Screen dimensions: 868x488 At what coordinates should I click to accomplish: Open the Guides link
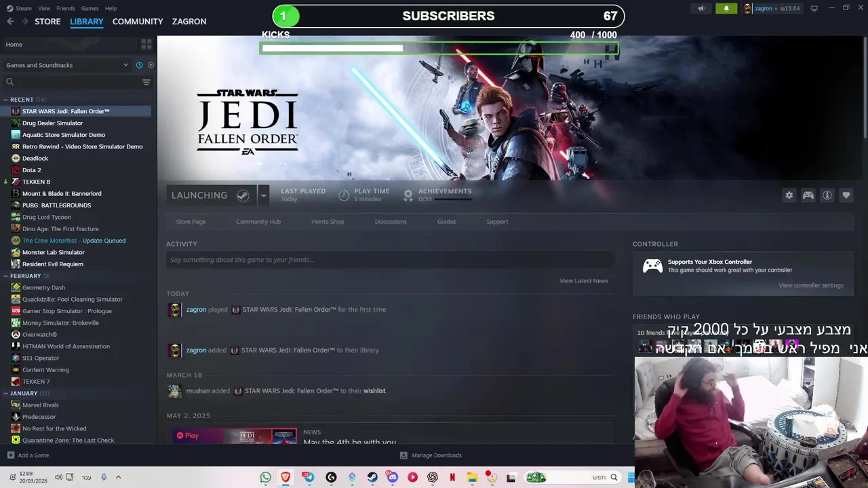click(x=447, y=222)
